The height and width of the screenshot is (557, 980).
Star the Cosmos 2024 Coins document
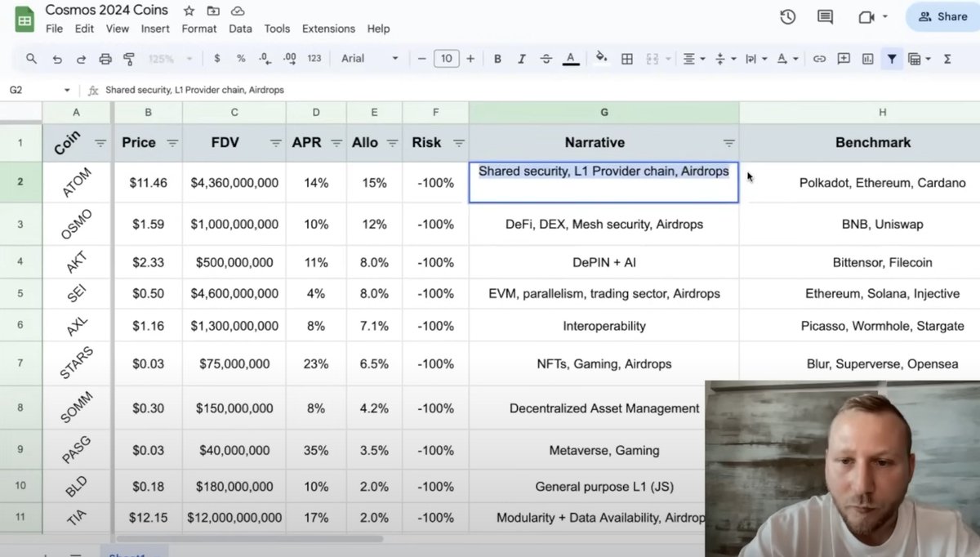click(x=189, y=11)
